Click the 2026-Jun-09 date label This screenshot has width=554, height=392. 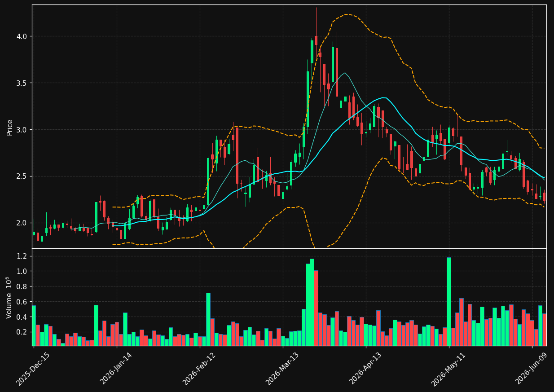pos(532,368)
